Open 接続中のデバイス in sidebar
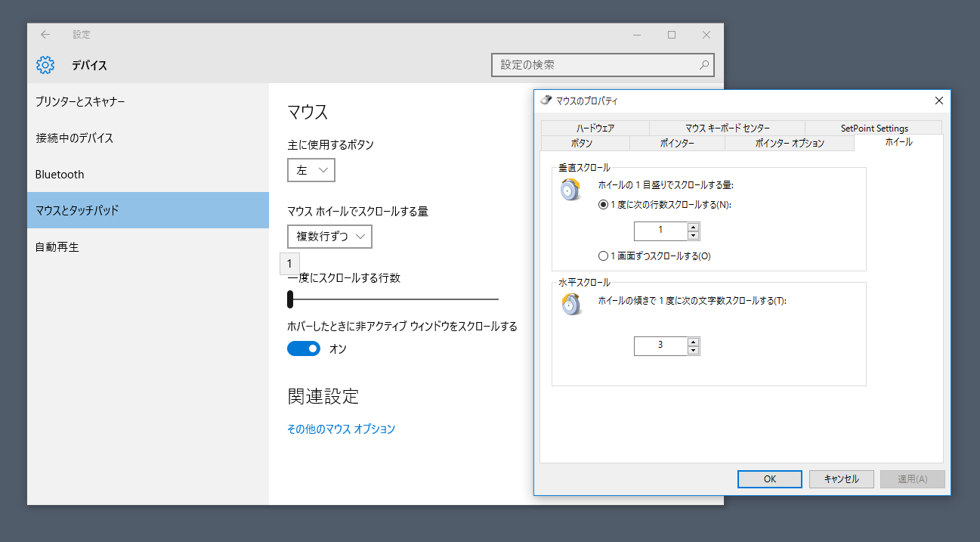The image size is (980, 542). tap(148, 138)
